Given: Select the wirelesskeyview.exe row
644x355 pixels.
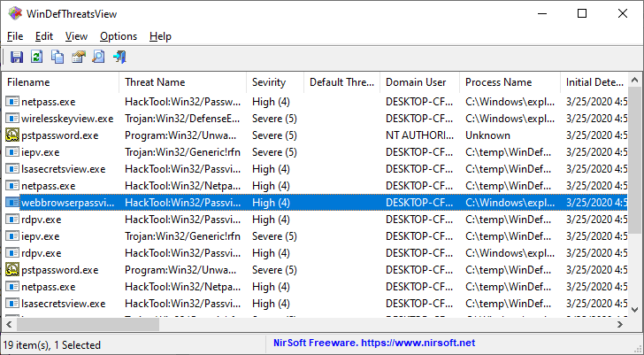Looking at the screenshot, I should [x=67, y=119].
